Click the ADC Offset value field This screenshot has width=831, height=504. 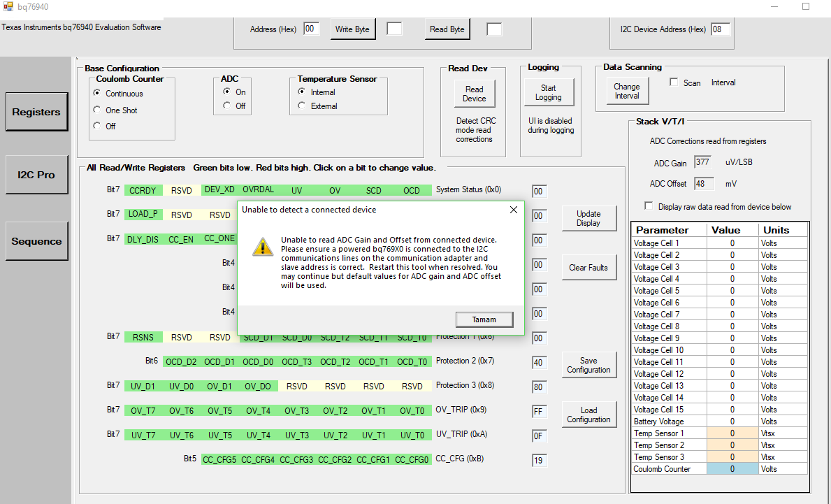pos(703,183)
